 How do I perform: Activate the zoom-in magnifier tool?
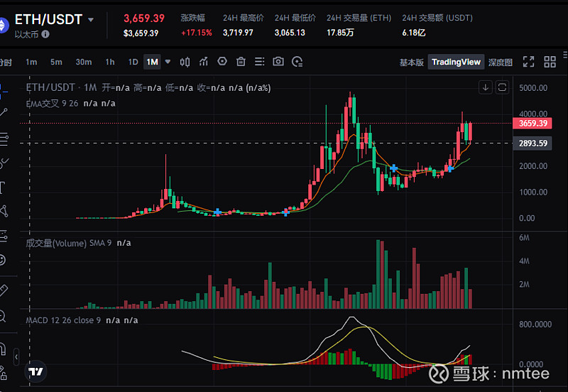click(x=3, y=316)
